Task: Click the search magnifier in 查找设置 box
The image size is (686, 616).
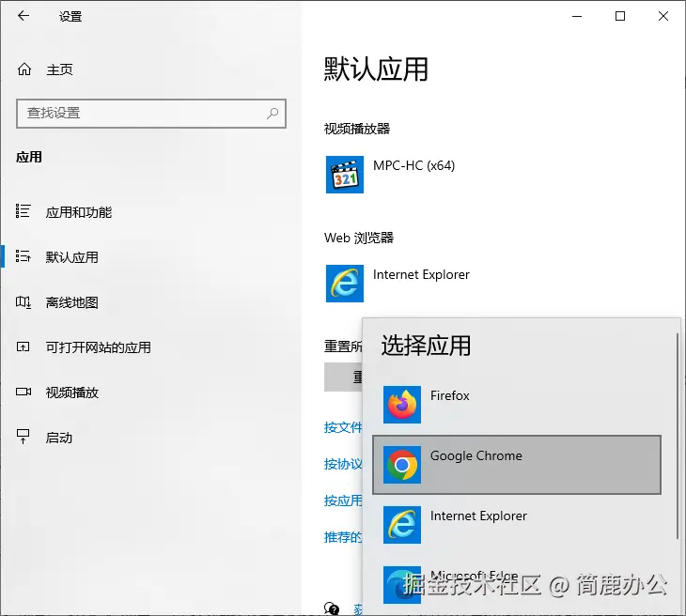Action: [273, 114]
